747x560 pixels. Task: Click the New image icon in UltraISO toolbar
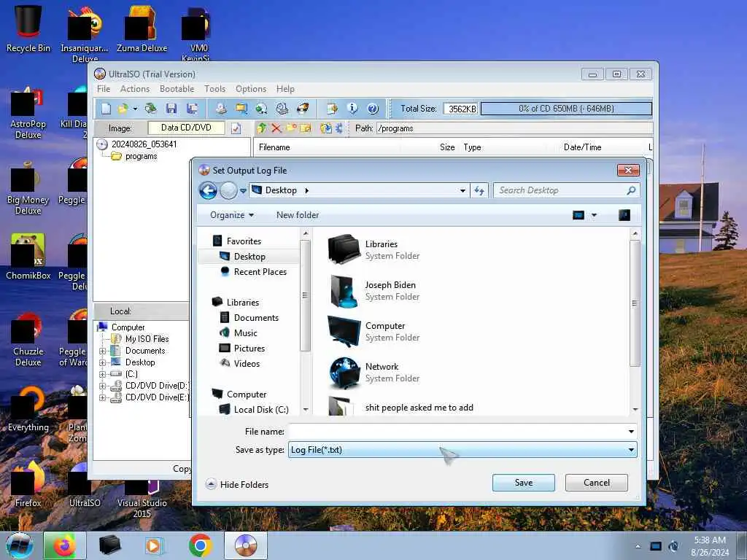click(106, 109)
